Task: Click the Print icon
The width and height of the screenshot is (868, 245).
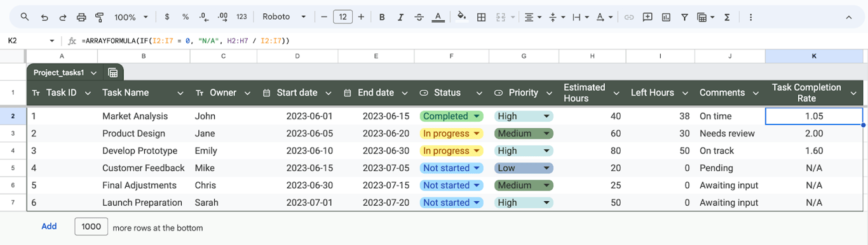Action: [x=81, y=17]
